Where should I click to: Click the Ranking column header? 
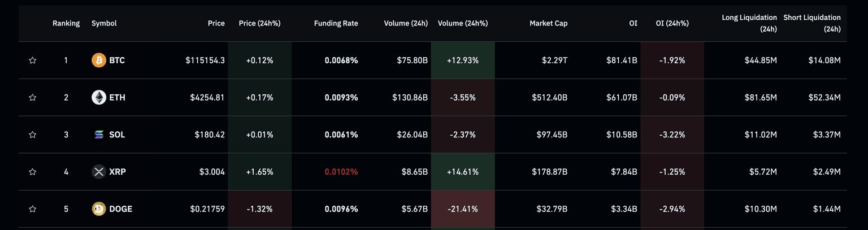pos(66,23)
